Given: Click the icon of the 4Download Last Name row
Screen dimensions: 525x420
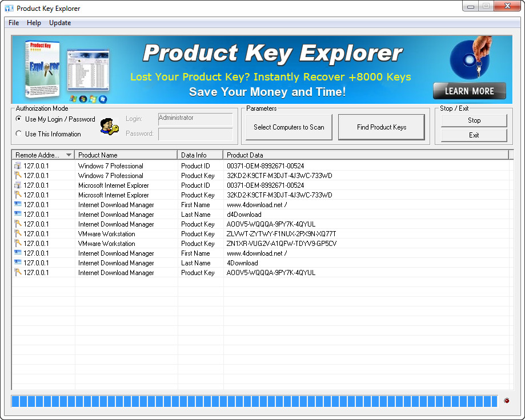Looking at the screenshot, I should coord(18,262).
